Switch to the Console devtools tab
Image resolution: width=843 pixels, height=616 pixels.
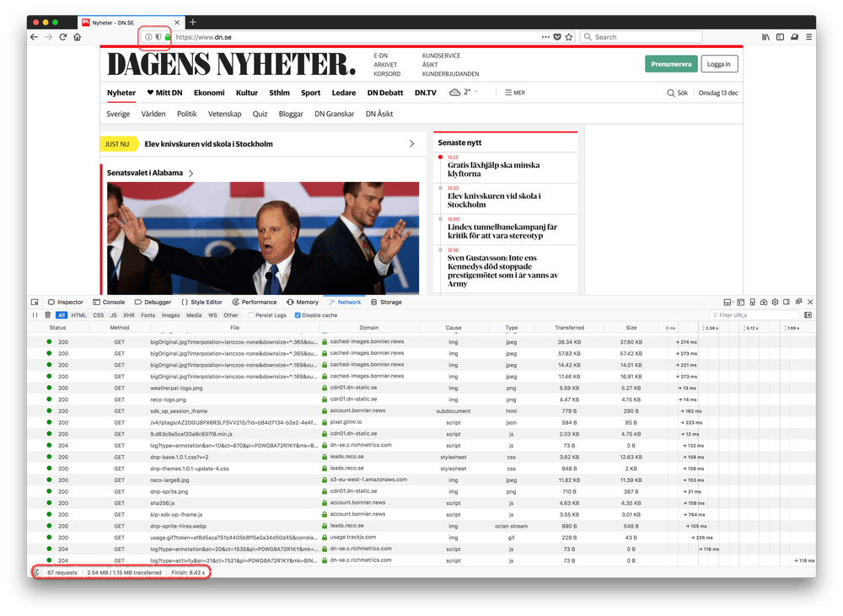click(109, 302)
